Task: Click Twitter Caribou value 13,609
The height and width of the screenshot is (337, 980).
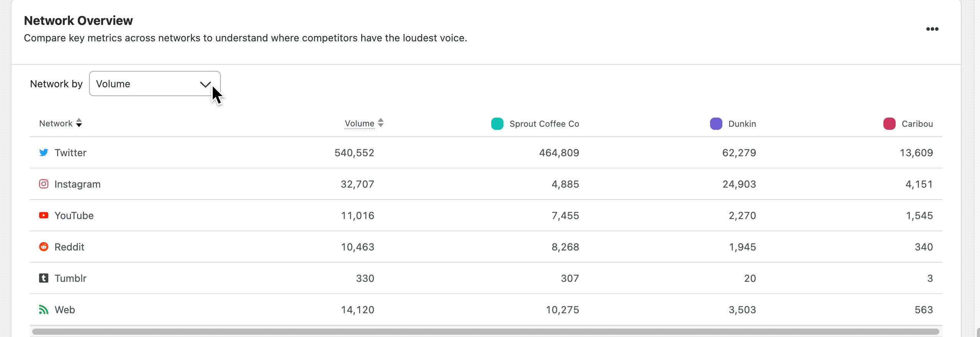Action: coord(916,153)
